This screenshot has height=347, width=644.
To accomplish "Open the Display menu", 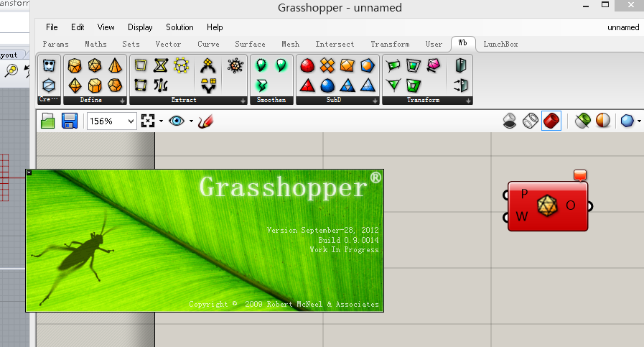I will tap(140, 27).
